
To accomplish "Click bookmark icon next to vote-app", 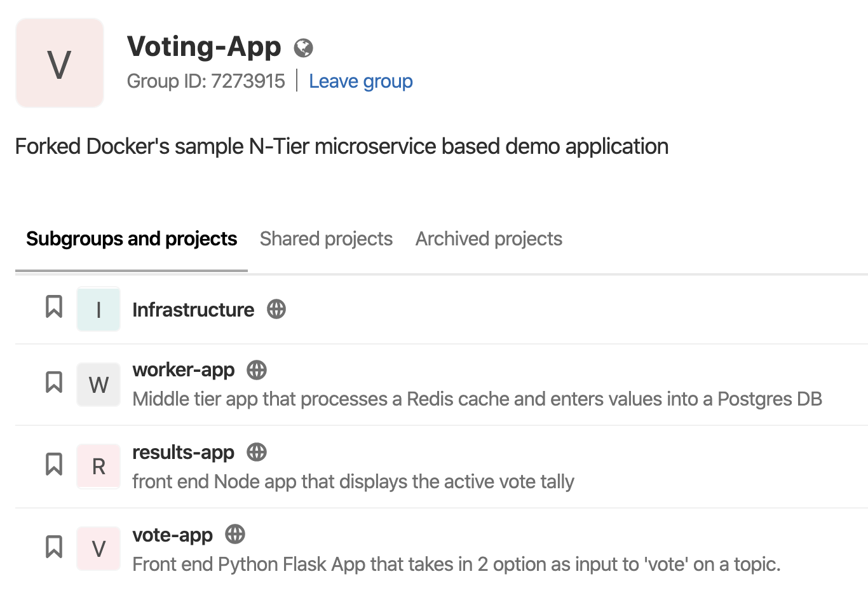I will (54, 547).
